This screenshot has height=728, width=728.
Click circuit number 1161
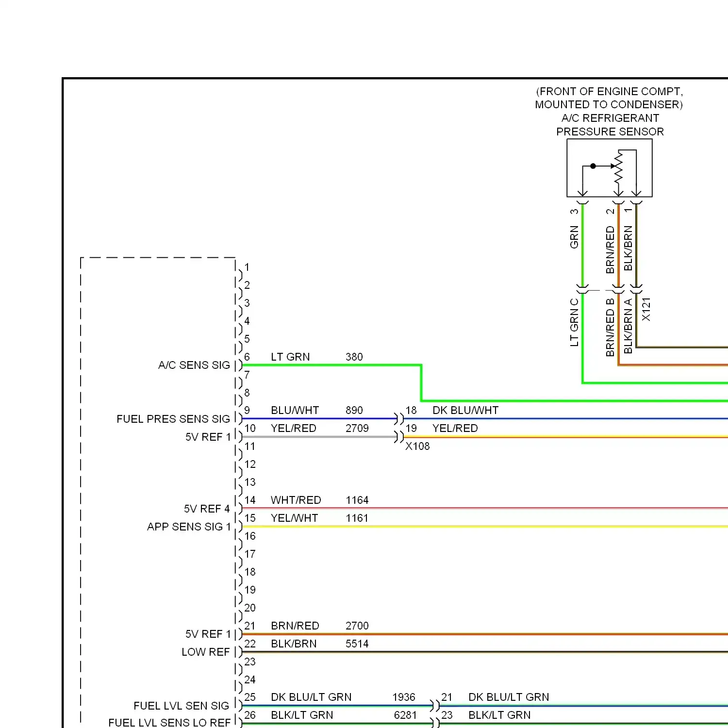pos(357,518)
